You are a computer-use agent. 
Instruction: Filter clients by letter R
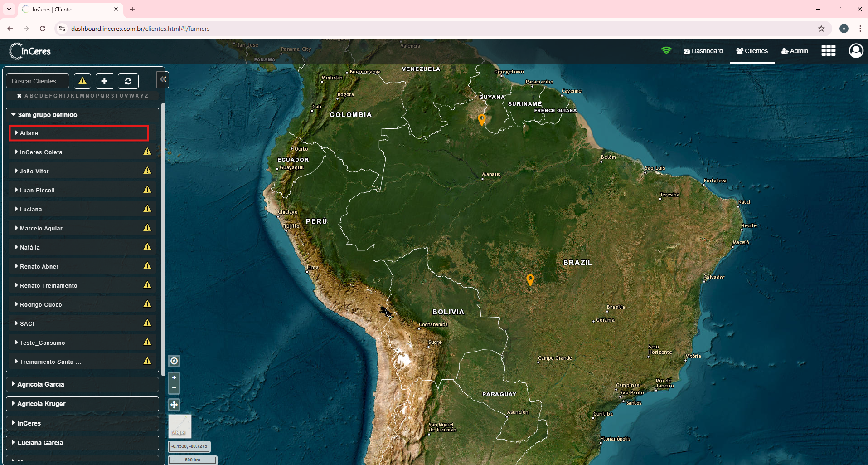tap(107, 96)
